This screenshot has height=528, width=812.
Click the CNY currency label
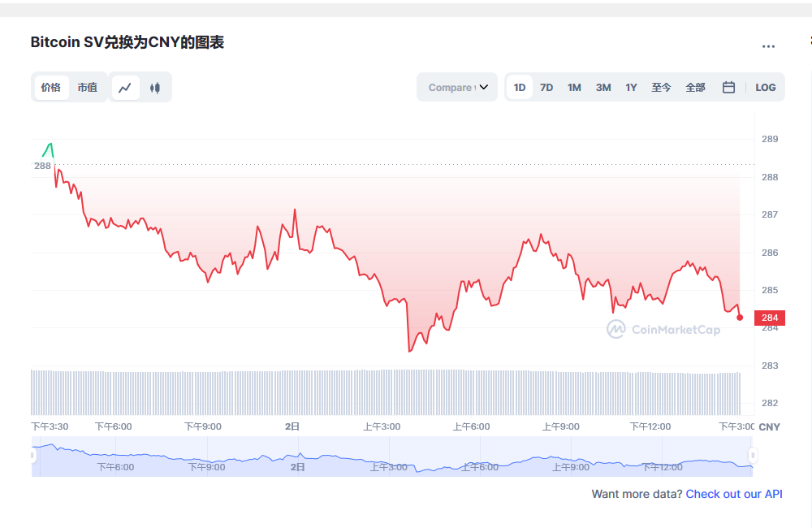click(x=769, y=427)
